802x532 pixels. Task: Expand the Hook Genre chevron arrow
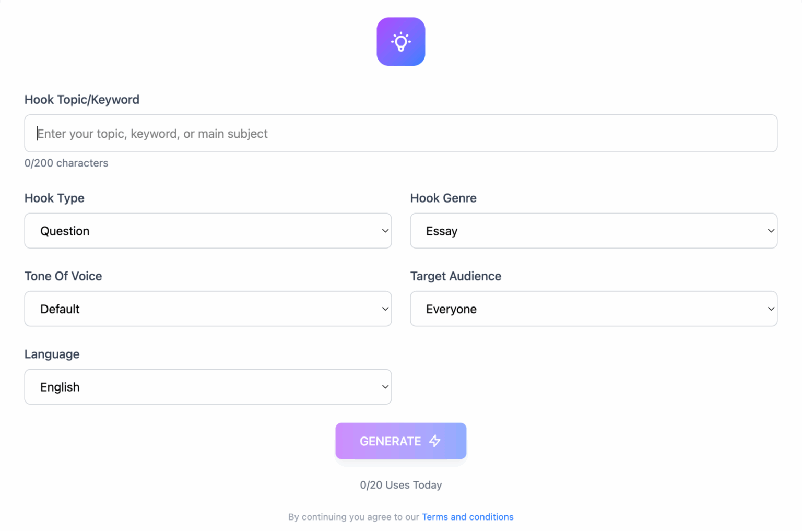click(x=771, y=231)
